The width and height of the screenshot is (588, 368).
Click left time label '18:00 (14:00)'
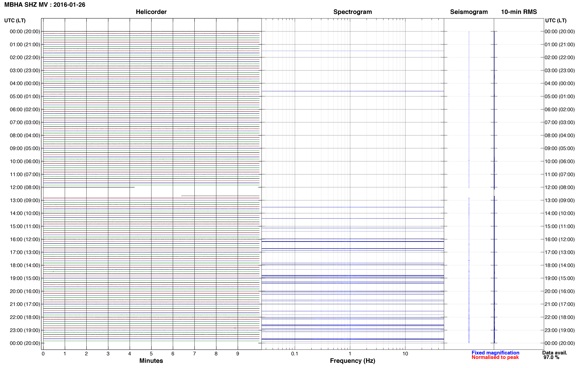[x=25, y=265]
